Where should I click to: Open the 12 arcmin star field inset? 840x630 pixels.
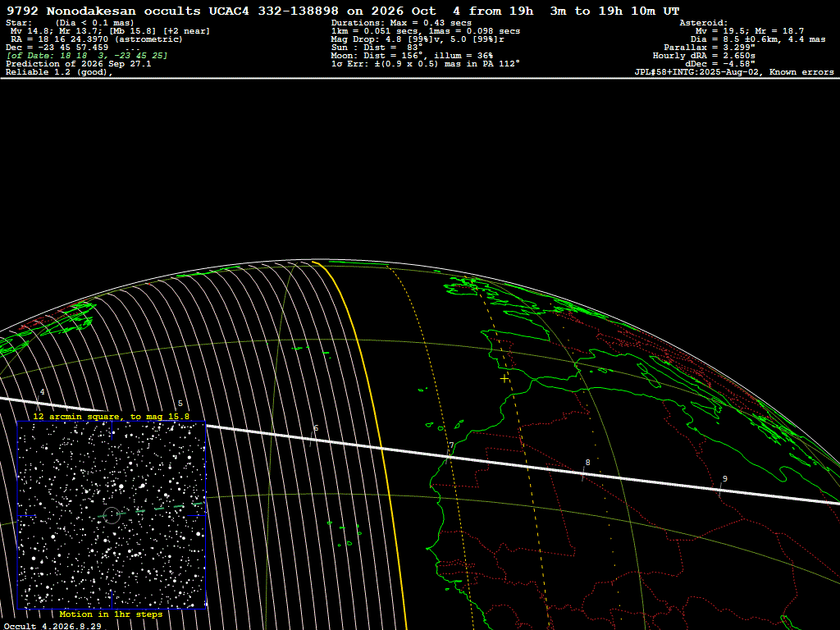pos(112,515)
